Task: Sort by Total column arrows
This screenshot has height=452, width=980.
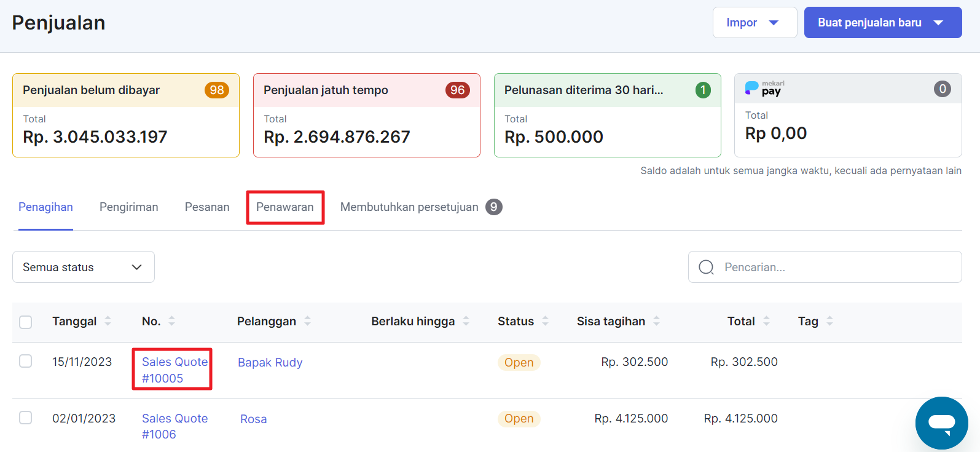Action: tap(766, 321)
